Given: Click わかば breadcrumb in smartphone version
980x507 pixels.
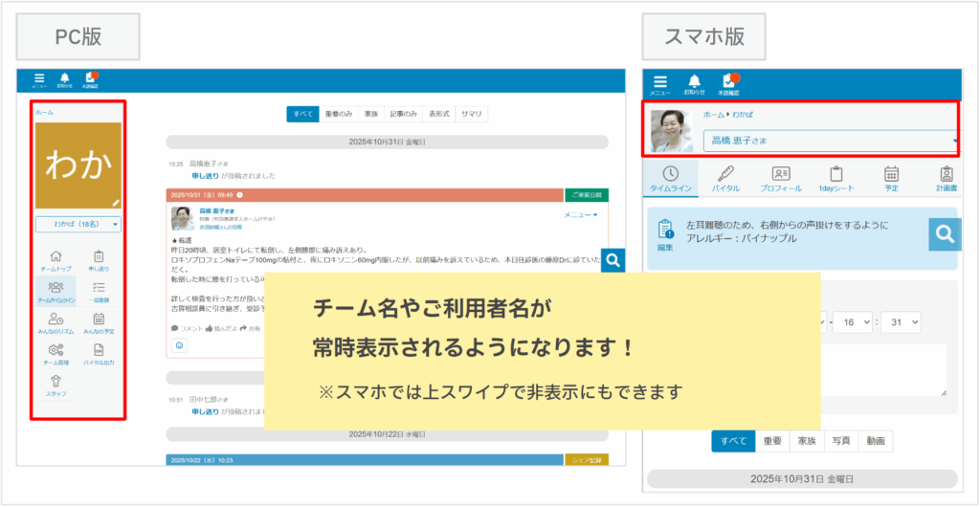Looking at the screenshot, I should [743, 116].
